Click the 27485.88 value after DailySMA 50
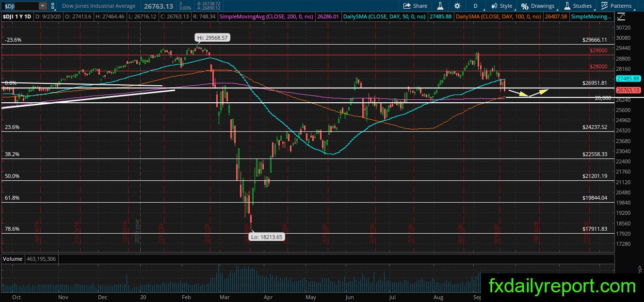Screen dimensions: 644x302 [x=441, y=16]
